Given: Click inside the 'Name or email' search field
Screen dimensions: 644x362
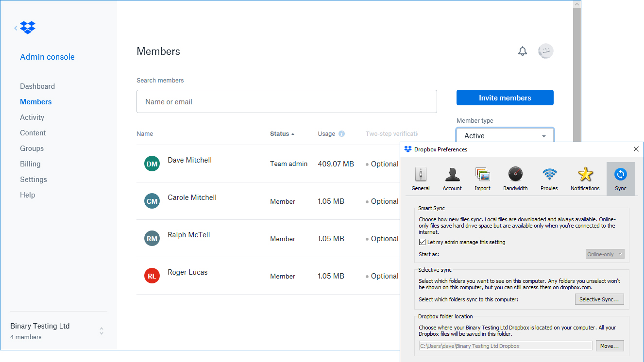Looking at the screenshot, I should coord(287,101).
